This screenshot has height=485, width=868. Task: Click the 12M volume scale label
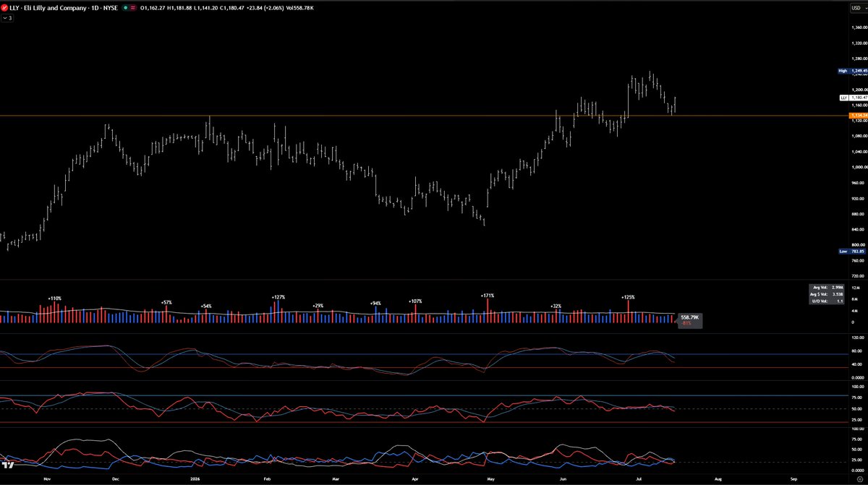click(x=856, y=288)
